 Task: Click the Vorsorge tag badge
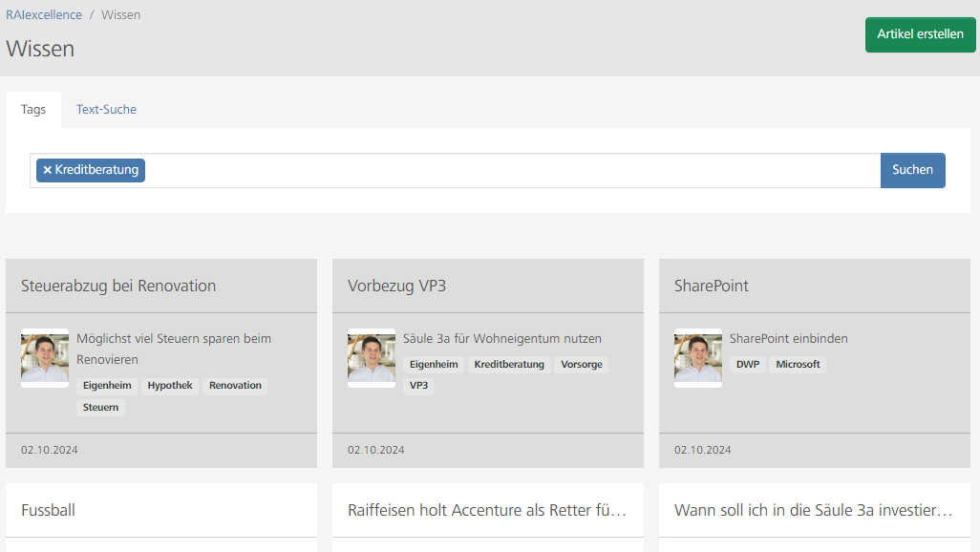click(581, 365)
